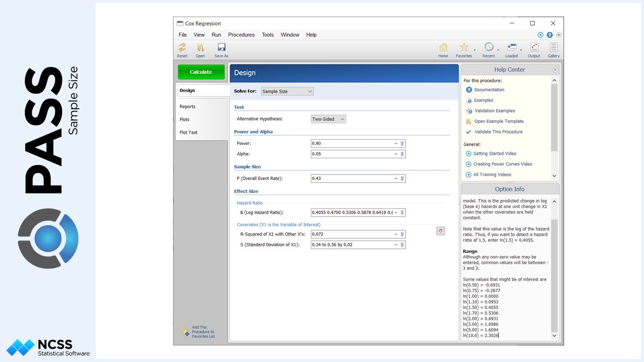Viewport: 644px width, 362px height.
Task: Click the blue question mark help icon
Action: (x=549, y=35)
